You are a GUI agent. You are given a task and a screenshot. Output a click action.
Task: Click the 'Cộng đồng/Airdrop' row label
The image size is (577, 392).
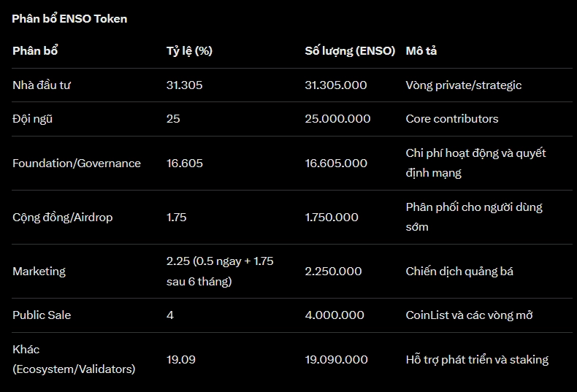[63, 218]
